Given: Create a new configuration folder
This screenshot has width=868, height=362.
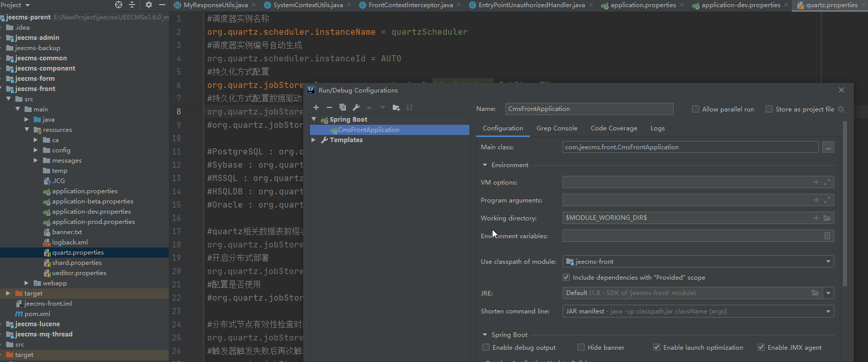Looking at the screenshot, I should point(396,107).
